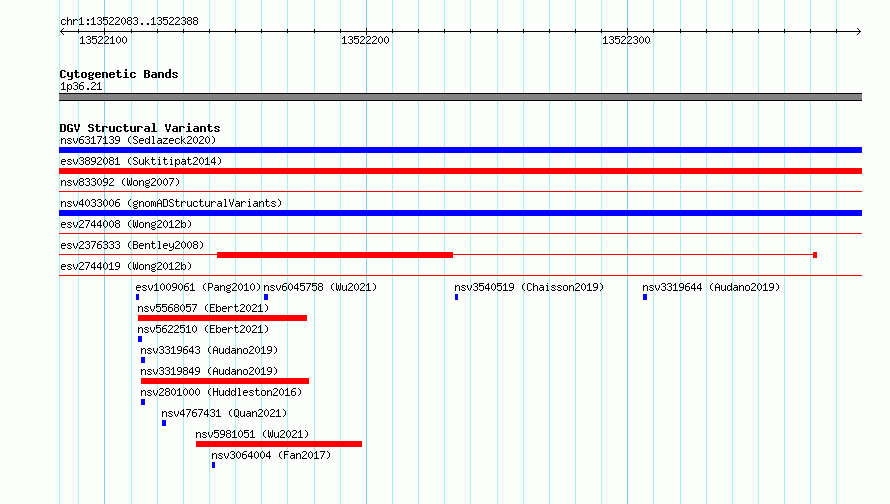Screen dimensions: 890x504
Task: Select blue marker under esv1009061
Action: [137, 297]
